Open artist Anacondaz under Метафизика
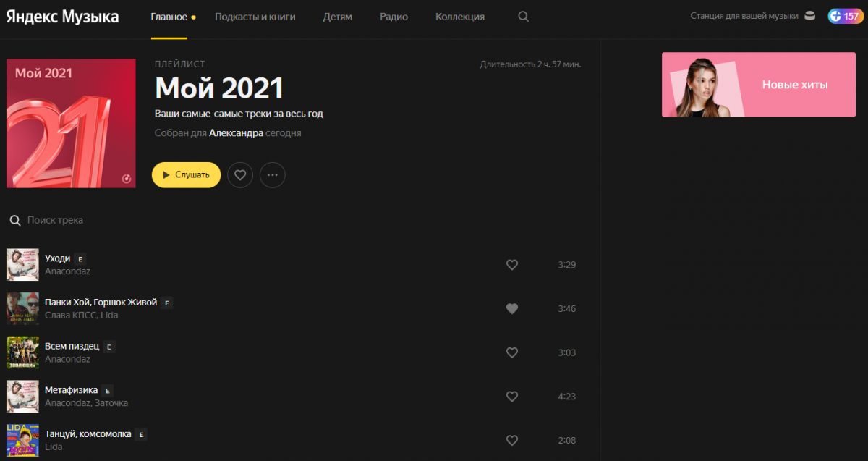 click(x=67, y=403)
